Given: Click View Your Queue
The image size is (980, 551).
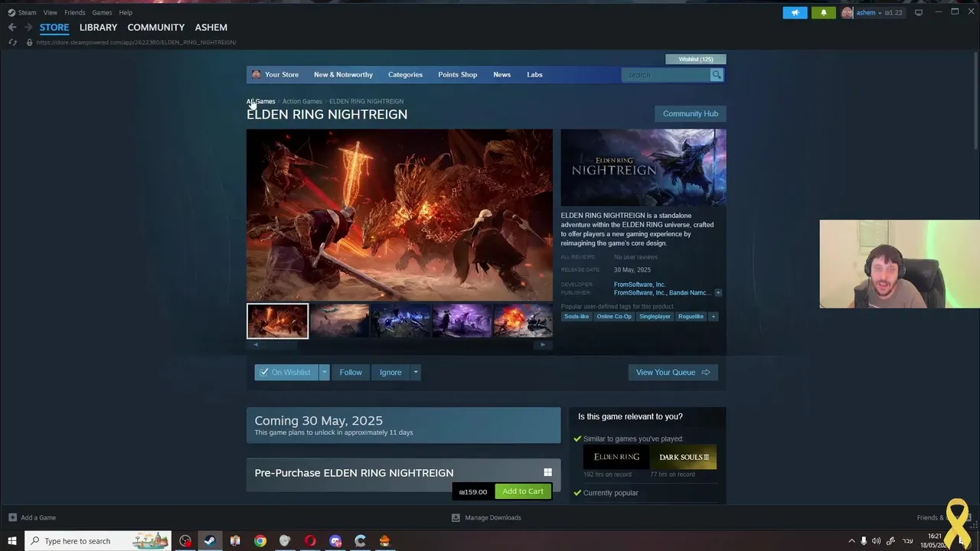Looking at the screenshot, I should [673, 372].
